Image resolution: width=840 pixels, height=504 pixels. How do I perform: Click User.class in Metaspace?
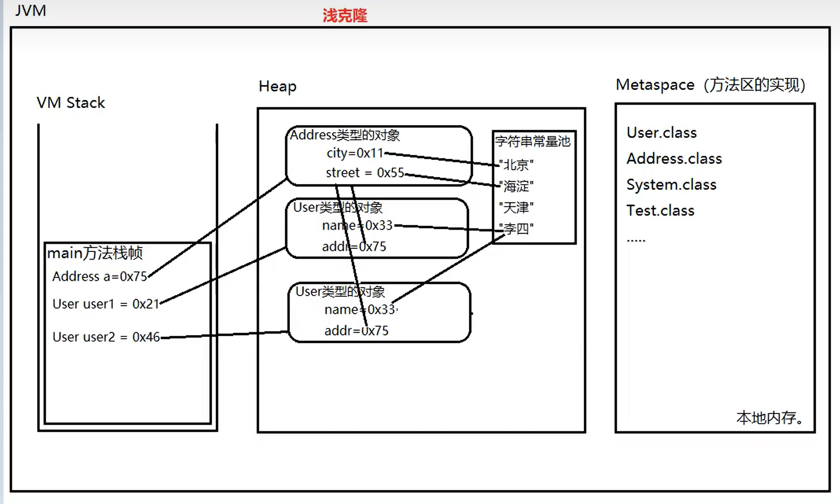662,133
